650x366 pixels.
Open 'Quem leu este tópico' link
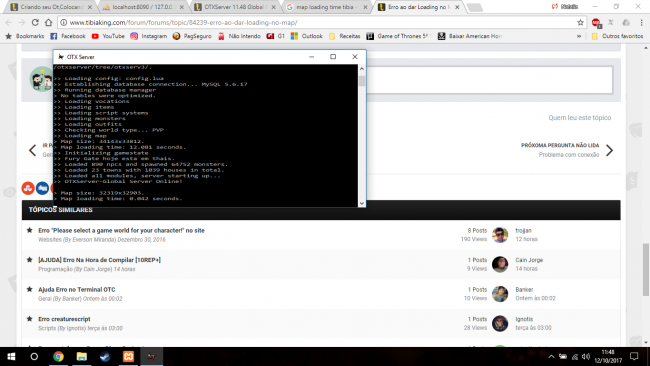[x=580, y=118]
